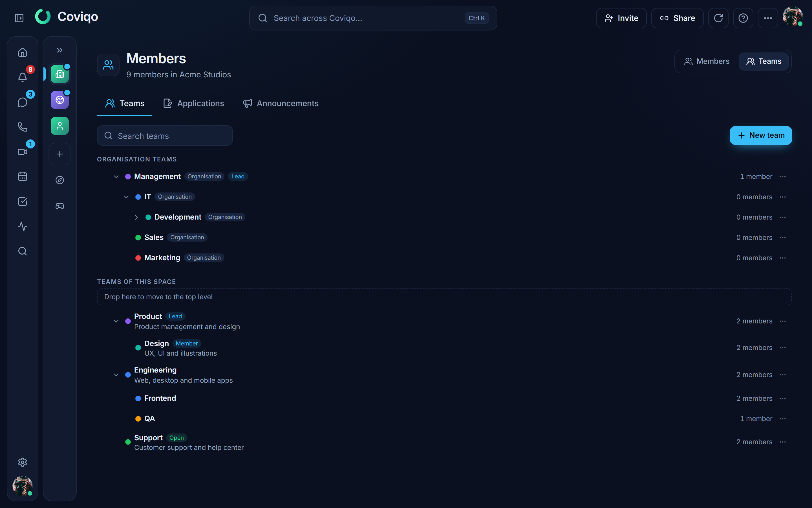Collapse the Engineering team row
This screenshot has height=508, width=812.
(116, 375)
